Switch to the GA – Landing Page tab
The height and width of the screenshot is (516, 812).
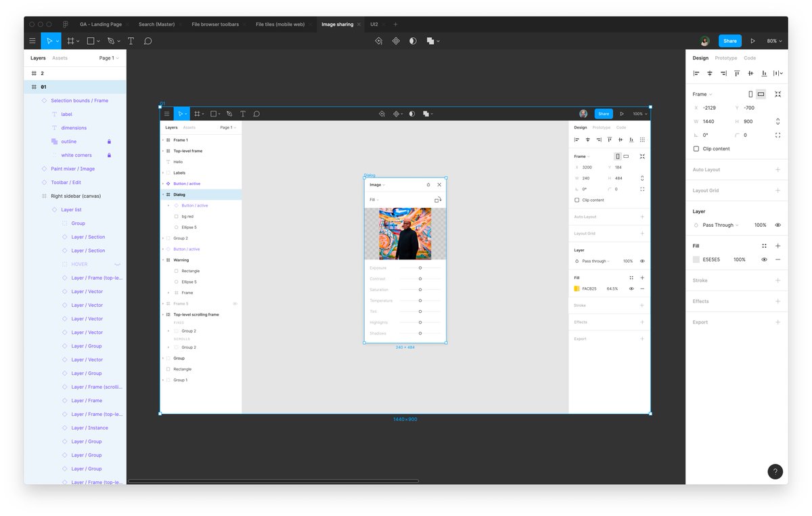[x=101, y=24]
